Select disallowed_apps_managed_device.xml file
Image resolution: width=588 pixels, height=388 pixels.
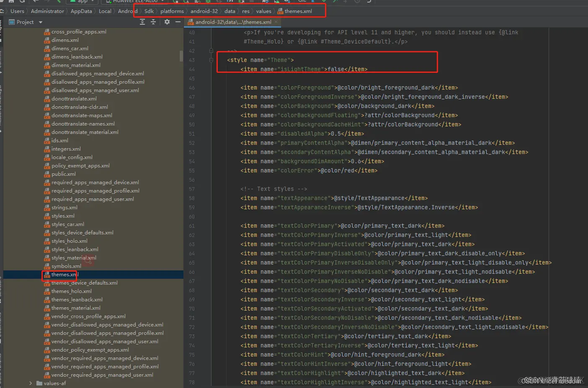coord(98,74)
